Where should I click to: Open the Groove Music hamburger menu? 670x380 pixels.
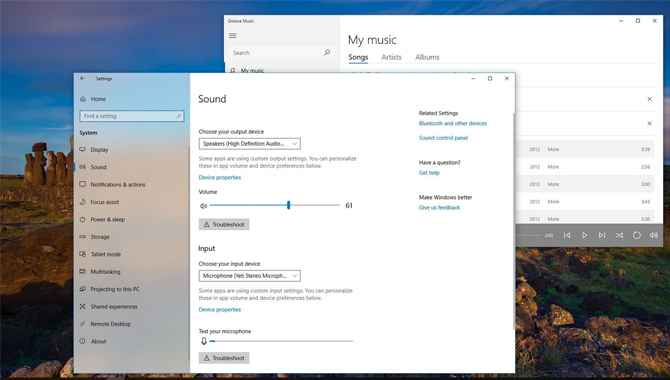tap(232, 35)
